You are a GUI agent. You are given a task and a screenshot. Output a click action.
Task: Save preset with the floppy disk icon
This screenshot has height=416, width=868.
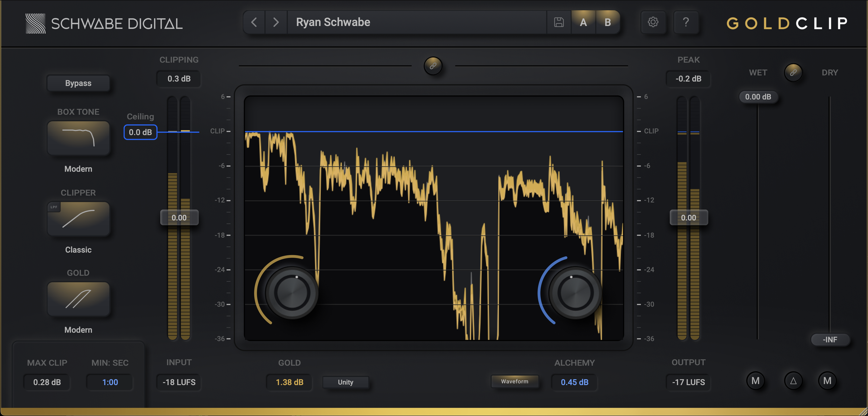point(559,22)
